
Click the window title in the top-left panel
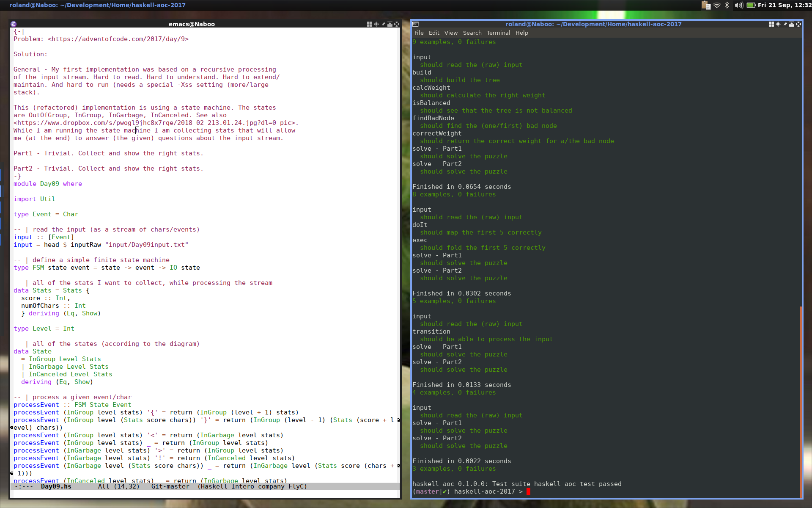click(97, 5)
